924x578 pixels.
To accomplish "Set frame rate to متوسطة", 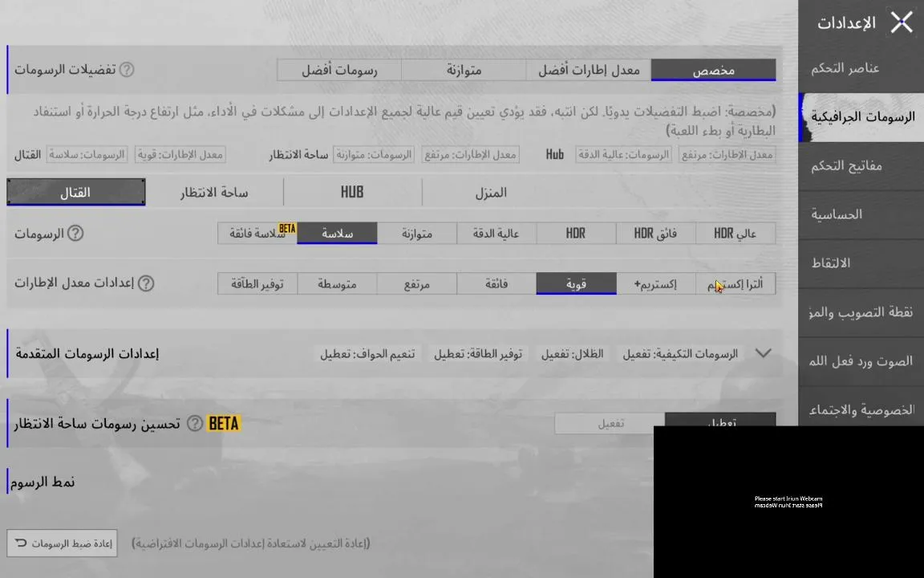I will click(337, 283).
